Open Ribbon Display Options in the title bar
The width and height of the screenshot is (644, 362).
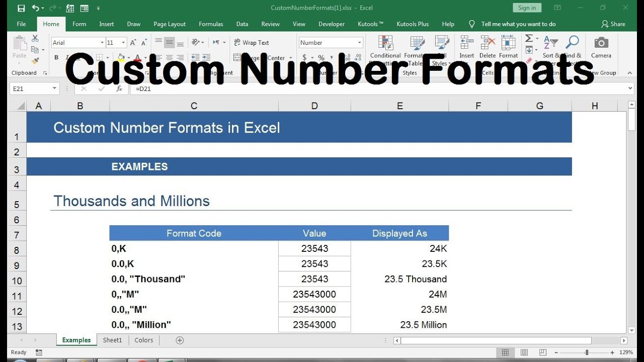(x=557, y=8)
